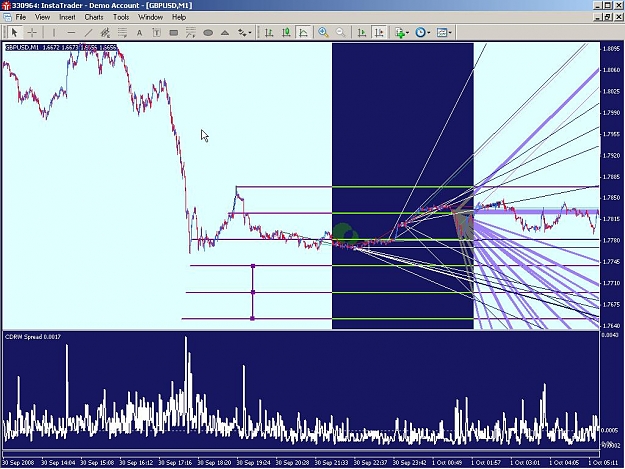Toggle Chart Shift from right border
This screenshot has height=469, width=625.
[379, 33]
